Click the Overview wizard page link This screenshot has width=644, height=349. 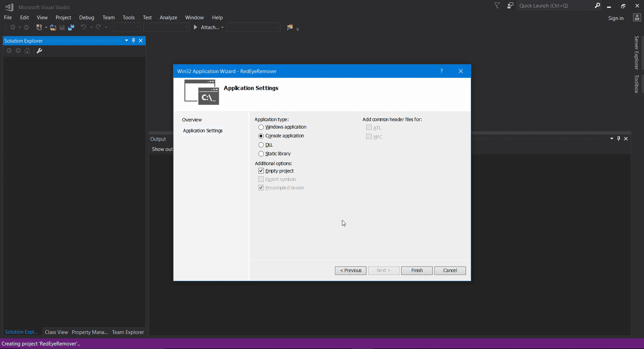[x=192, y=120]
